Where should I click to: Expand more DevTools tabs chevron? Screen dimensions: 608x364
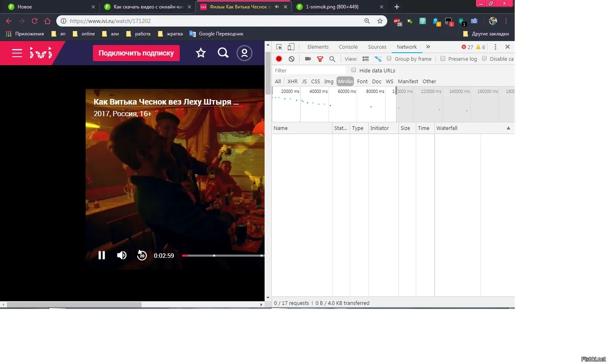pos(428,47)
